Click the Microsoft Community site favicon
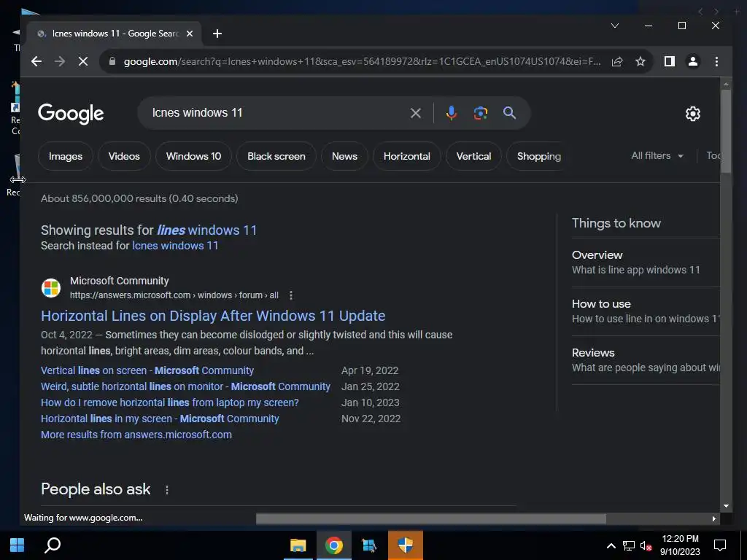The width and height of the screenshot is (747, 560). point(51,288)
